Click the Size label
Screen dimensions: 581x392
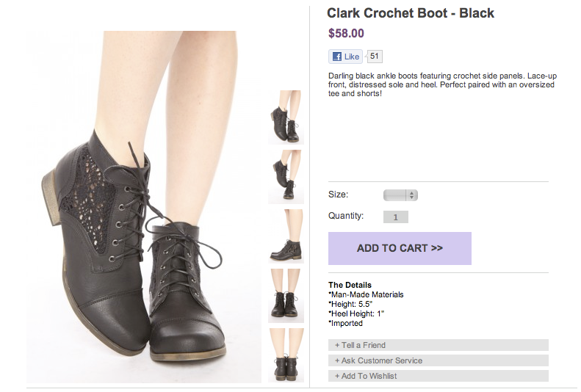click(338, 195)
